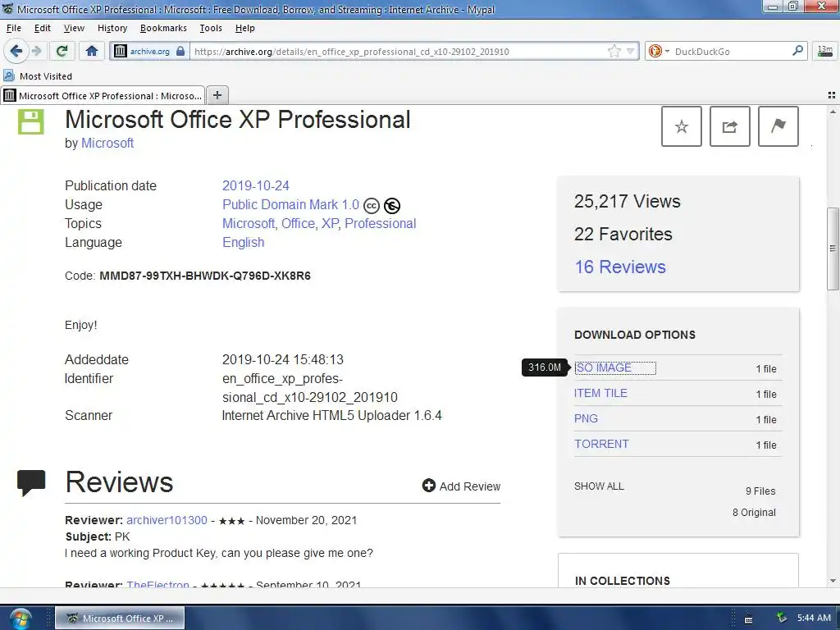Click the search magnifier icon

797,51
